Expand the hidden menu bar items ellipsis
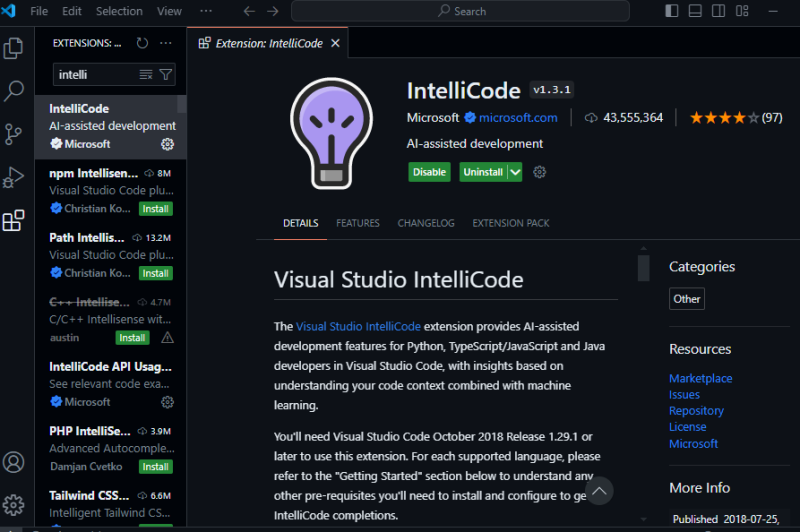 [206, 11]
